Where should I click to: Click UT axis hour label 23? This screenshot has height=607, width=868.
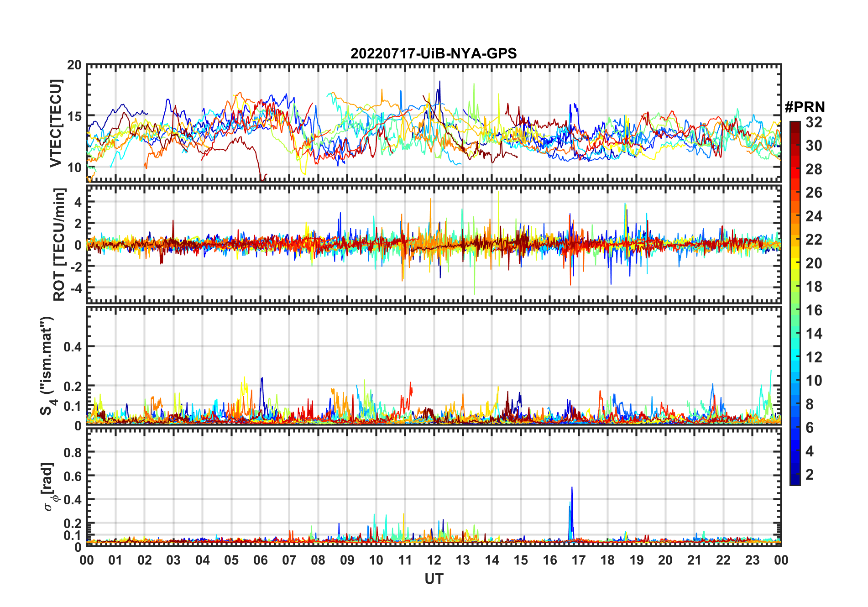pos(752,560)
